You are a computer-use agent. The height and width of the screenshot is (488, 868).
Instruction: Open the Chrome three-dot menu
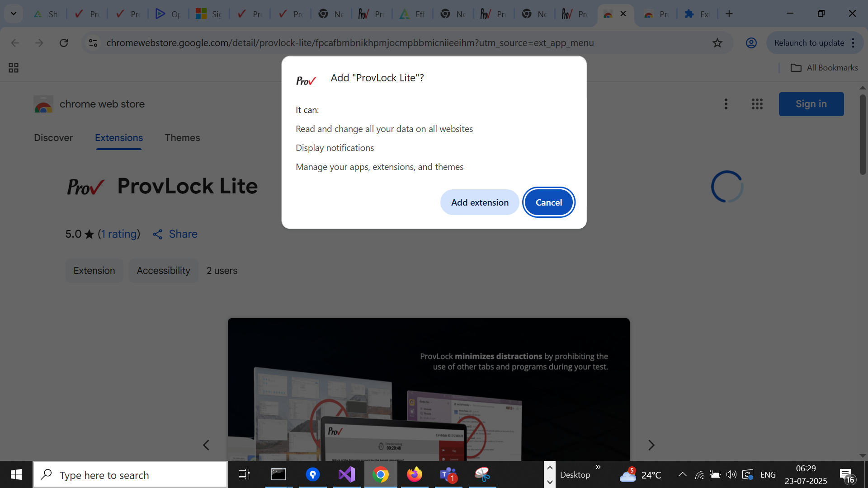853,43
